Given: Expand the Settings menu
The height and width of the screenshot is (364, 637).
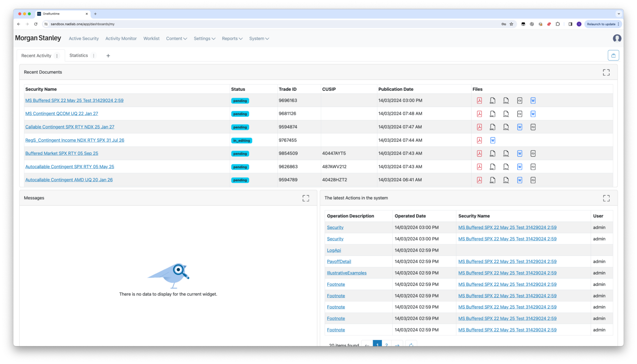Looking at the screenshot, I should pyautogui.click(x=204, y=39).
